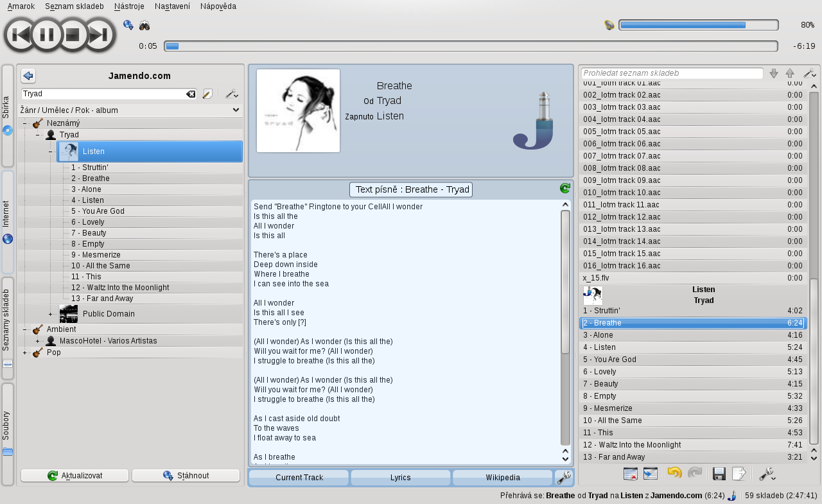This screenshot has height=504, width=822.
Task: Redo playlist action
Action: point(695,474)
